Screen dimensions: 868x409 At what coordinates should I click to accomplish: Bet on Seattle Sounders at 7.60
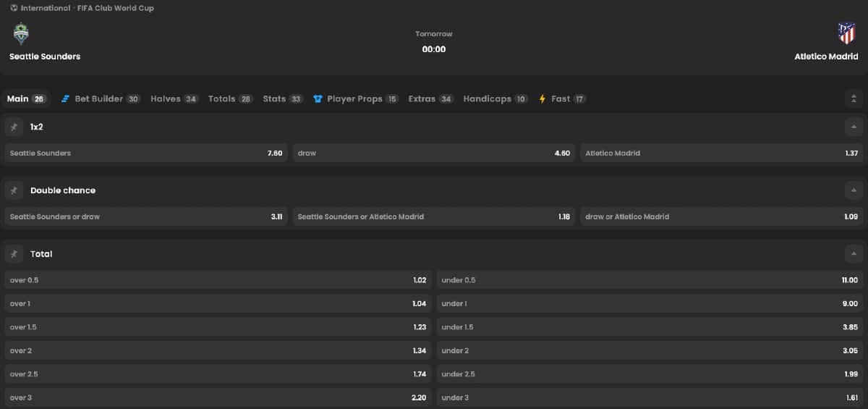point(146,153)
